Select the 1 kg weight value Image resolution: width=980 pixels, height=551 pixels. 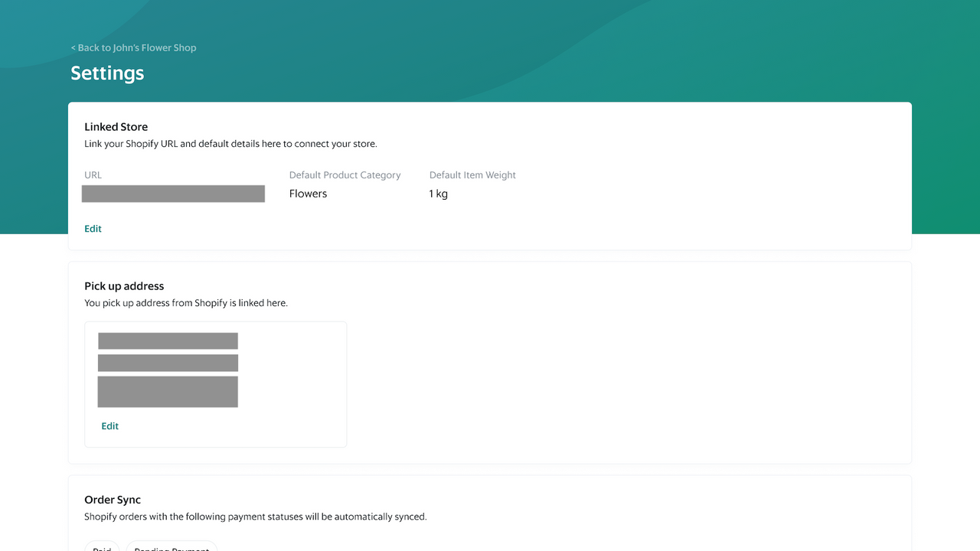coord(438,194)
